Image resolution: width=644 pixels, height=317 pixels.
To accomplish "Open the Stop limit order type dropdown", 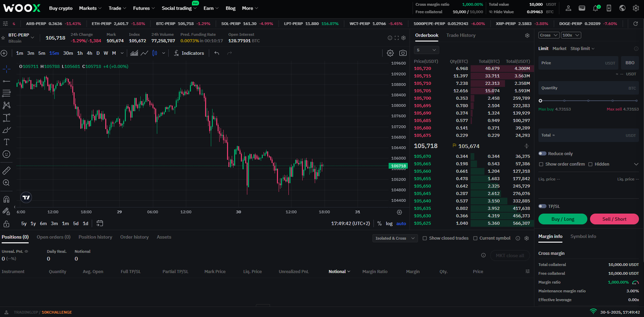I will [582, 48].
